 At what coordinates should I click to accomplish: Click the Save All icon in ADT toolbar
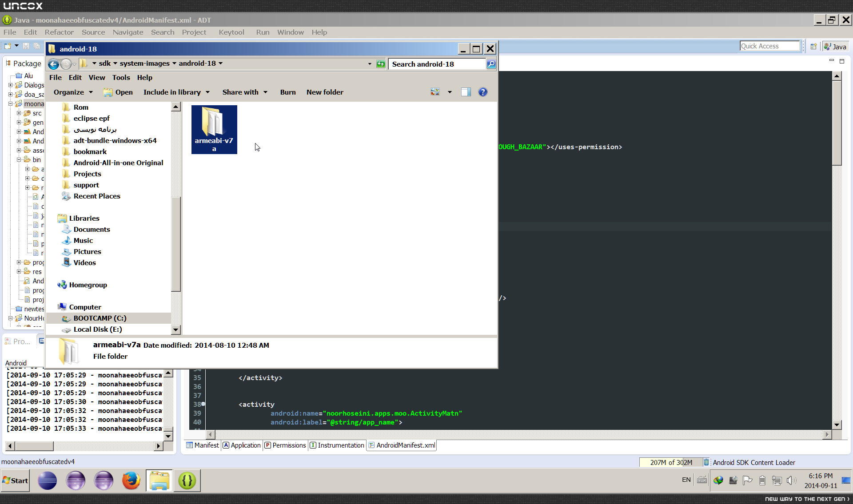tap(36, 46)
